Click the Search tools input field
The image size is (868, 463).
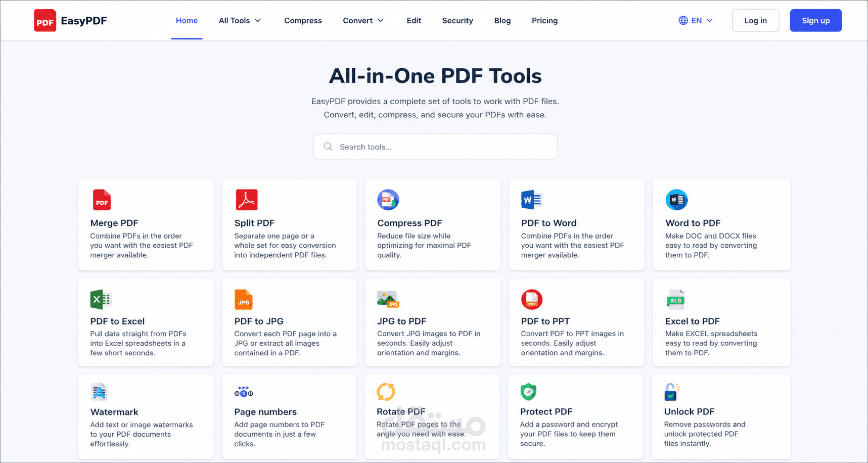pos(435,147)
